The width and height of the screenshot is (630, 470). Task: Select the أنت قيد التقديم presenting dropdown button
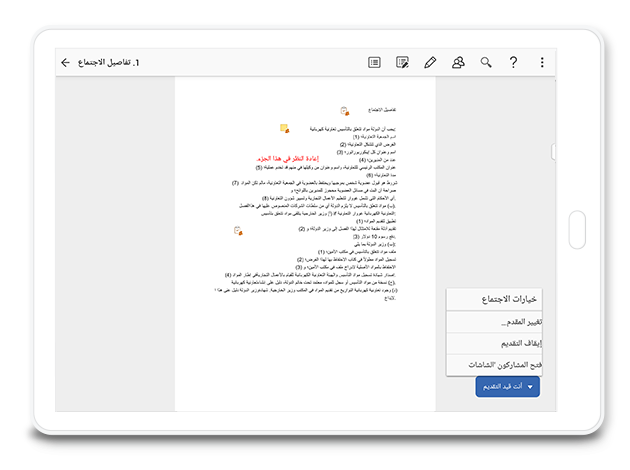(x=507, y=386)
